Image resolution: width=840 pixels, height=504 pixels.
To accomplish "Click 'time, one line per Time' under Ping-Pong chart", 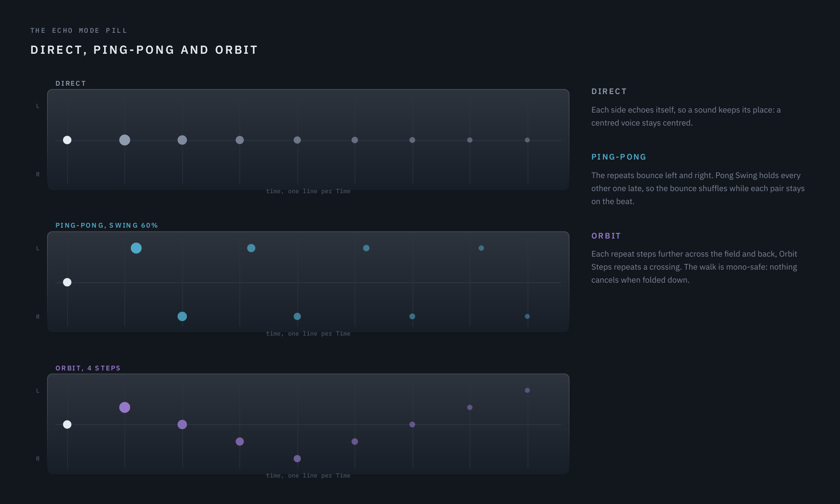I will [308, 333].
